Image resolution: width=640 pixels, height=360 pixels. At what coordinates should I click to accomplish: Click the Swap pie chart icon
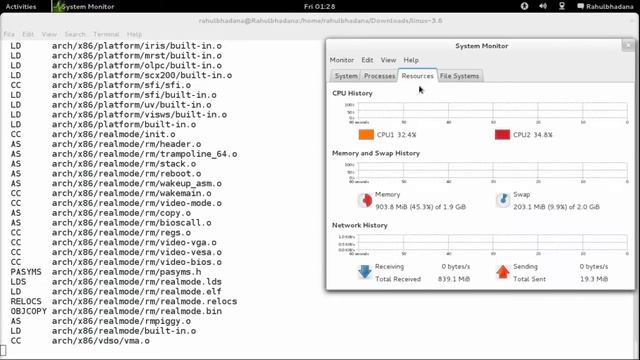(503, 200)
